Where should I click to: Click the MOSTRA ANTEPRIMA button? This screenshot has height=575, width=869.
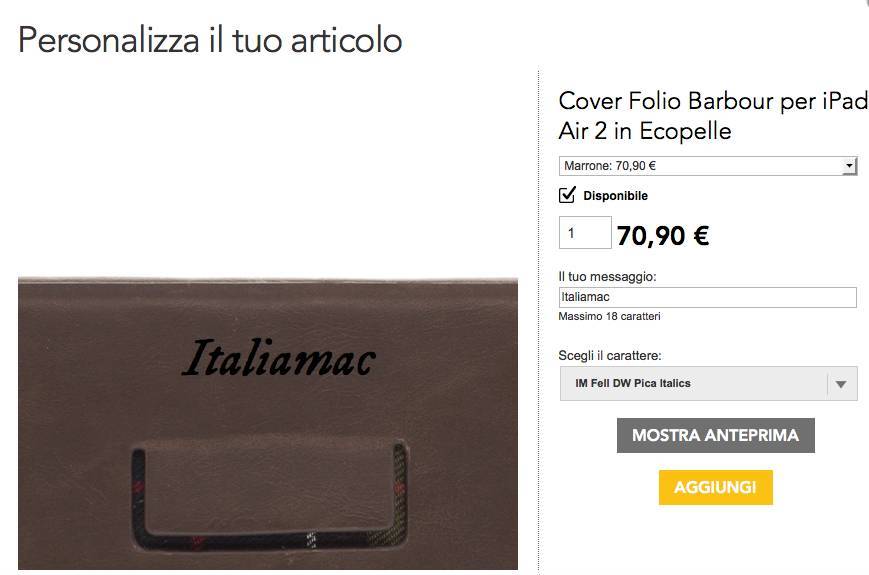point(715,435)
